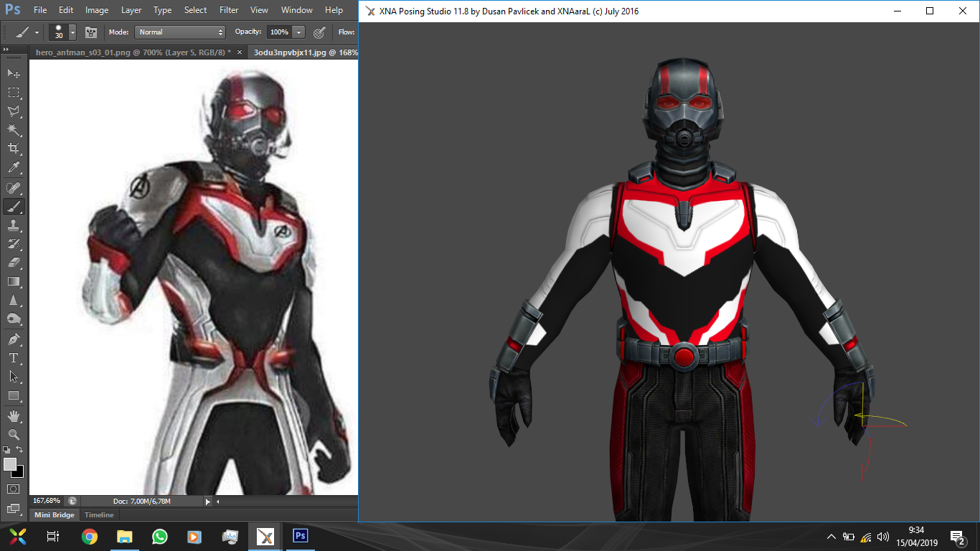This screenshot has height=551, width=980.
Task: Open File Explorer from the taskbar
Action: click(x=124, y=537)
